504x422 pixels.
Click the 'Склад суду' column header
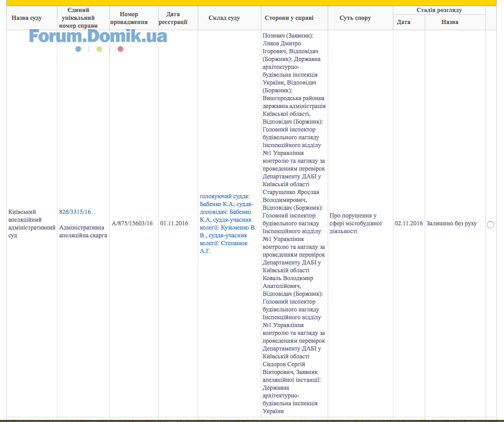coord(224,18)
